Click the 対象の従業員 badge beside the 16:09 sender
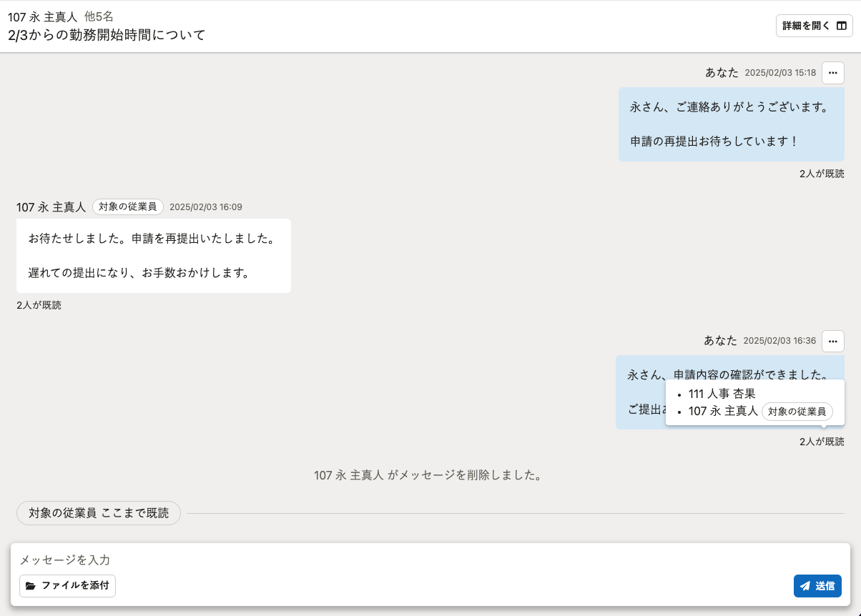Image resolution: width=861 pixels, height=616 pixels. 128,207
